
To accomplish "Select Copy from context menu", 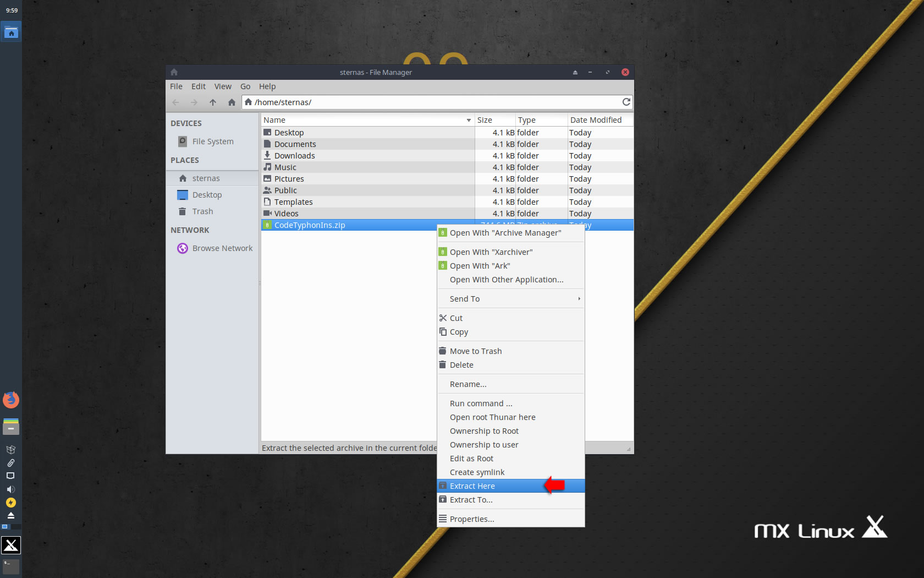I will point(510,332).
